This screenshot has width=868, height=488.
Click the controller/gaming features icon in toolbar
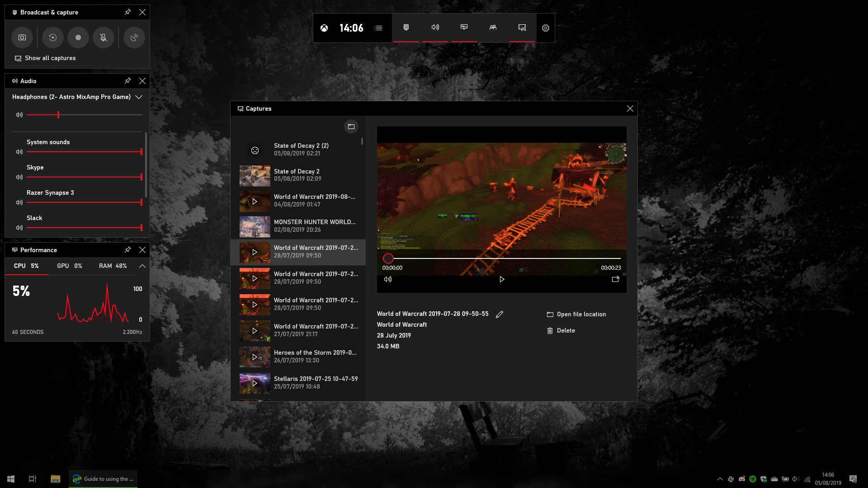[x=522, y=28]
